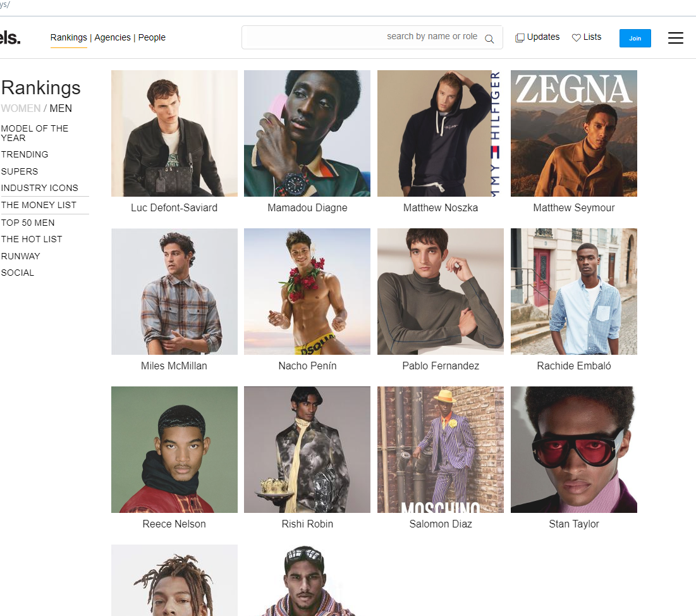The height and width of the screenshot is (616, 696).
Task: Open the Trending rankings
Action: point(25,154)
